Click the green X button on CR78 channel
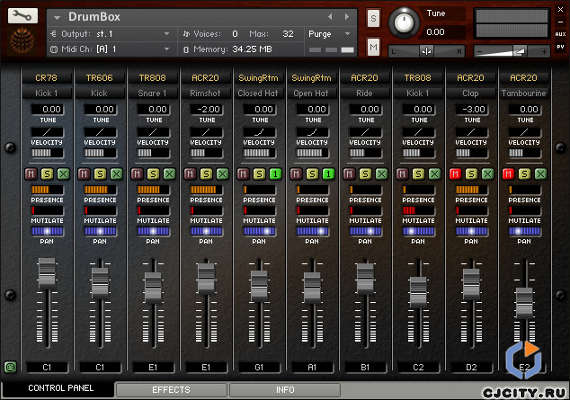 [x=64, y=174]
